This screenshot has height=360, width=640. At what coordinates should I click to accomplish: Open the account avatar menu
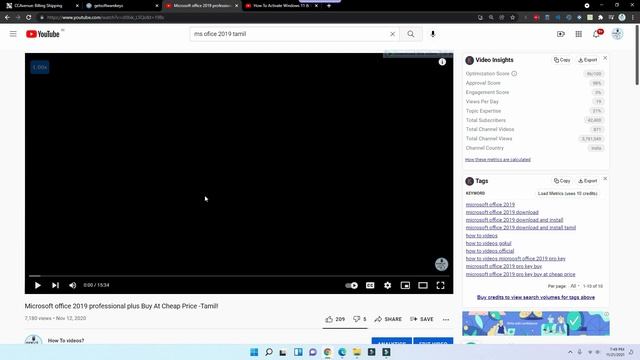click(617, 34)
